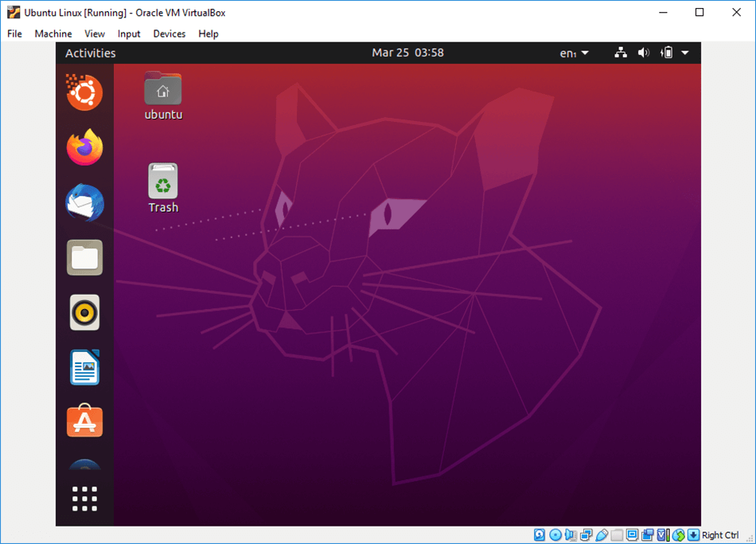Click VirtualBox optical drive indicator
Screen dimensions: 756x544
click(555, 534)
